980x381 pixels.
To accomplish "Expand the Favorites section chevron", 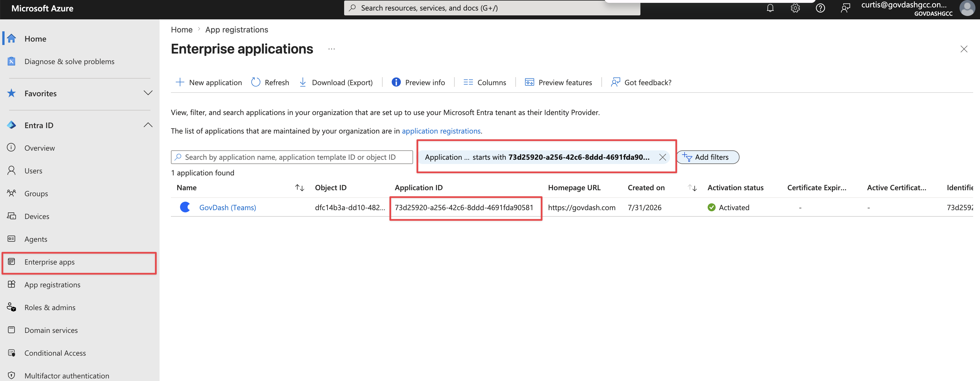I will [148, 93].
